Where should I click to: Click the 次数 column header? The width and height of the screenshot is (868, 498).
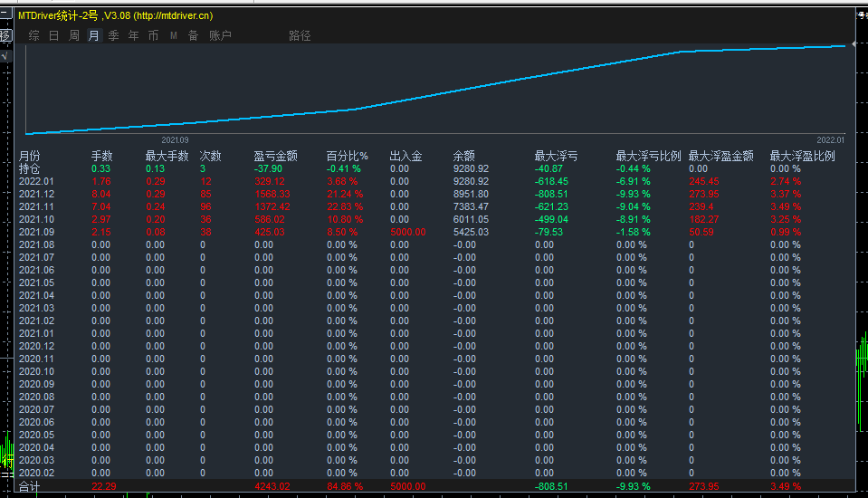(x=210, y=157)
